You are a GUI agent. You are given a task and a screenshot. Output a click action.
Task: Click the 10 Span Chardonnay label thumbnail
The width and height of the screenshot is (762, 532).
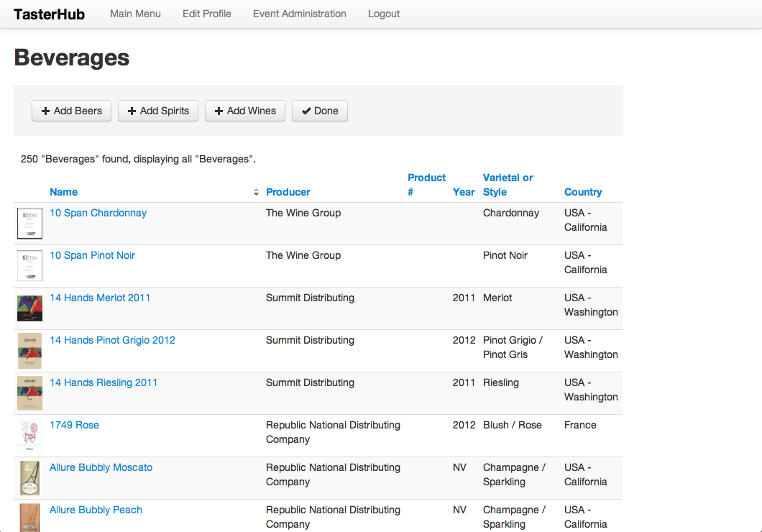29,224
